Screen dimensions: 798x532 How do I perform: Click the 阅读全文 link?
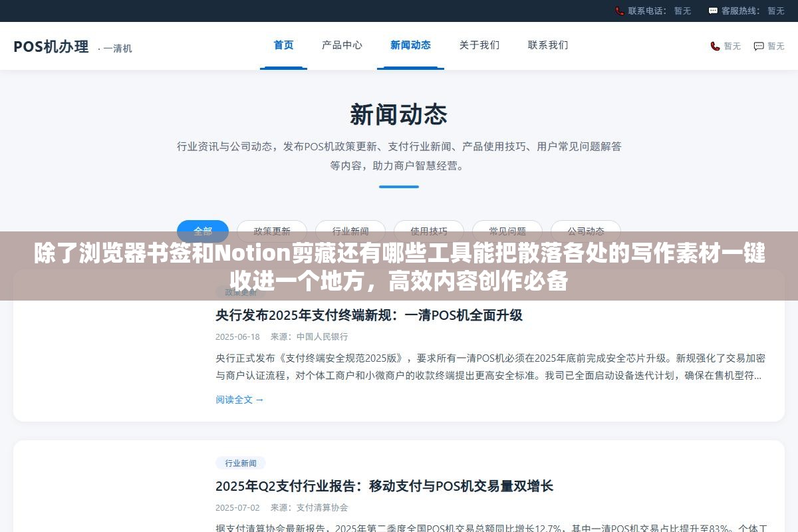click(x=239, y=400)
